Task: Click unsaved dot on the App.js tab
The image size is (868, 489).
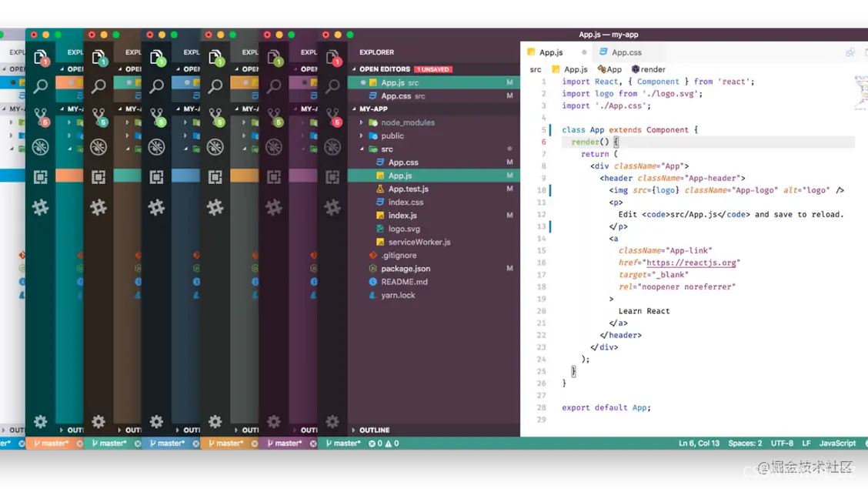Action: pos(584,52)
